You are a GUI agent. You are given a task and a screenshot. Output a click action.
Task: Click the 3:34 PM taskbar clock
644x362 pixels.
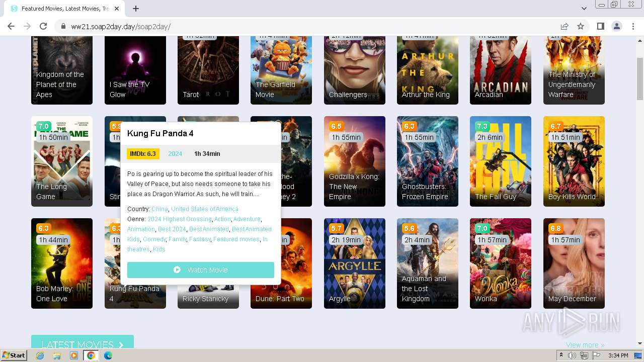tap(618, 355)
